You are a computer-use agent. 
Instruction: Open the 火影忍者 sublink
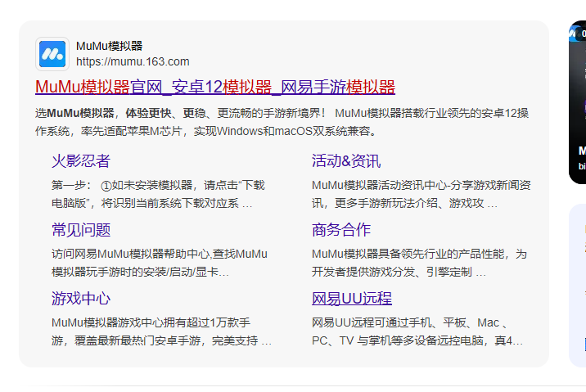[x=81, y=160]
